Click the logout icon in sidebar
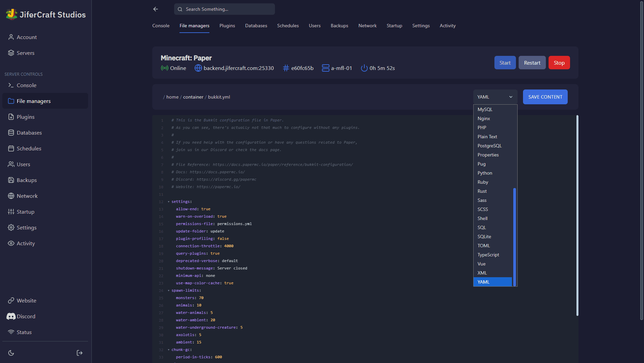The height and width of the screenshot is (363, 644). click(x=79, y=353)
